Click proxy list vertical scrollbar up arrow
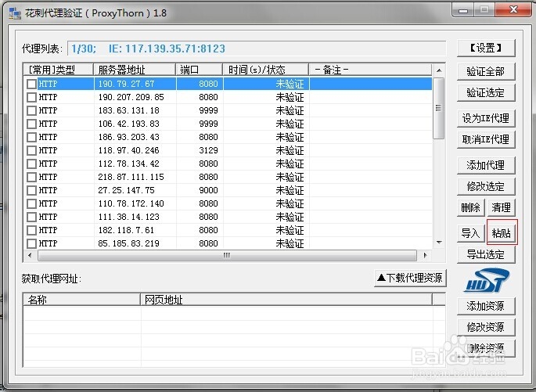This screenshot has height=392, width=536. coord(439,70)
